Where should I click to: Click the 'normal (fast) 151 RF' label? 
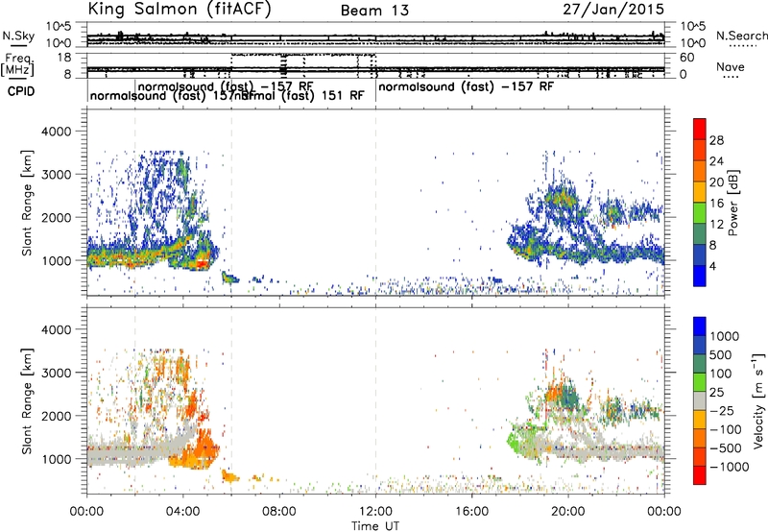299,95
